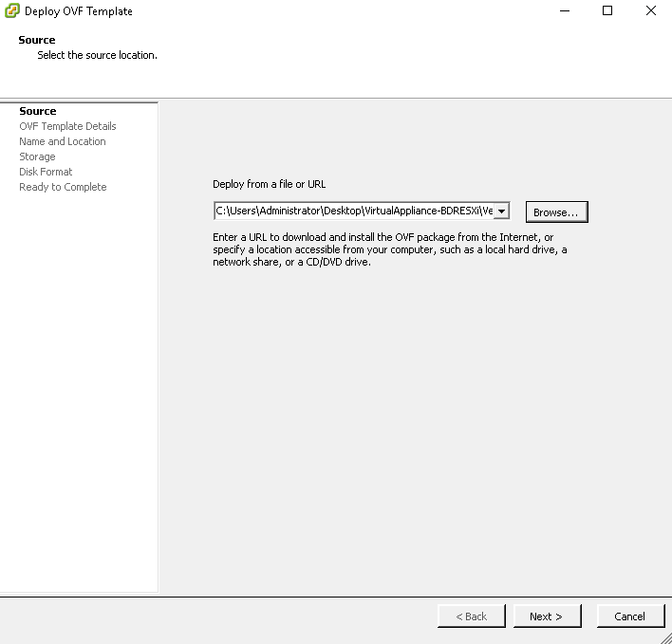Select the Disk Format step
Viewport: 672px width, 644px height.
[x=46, y=172]
